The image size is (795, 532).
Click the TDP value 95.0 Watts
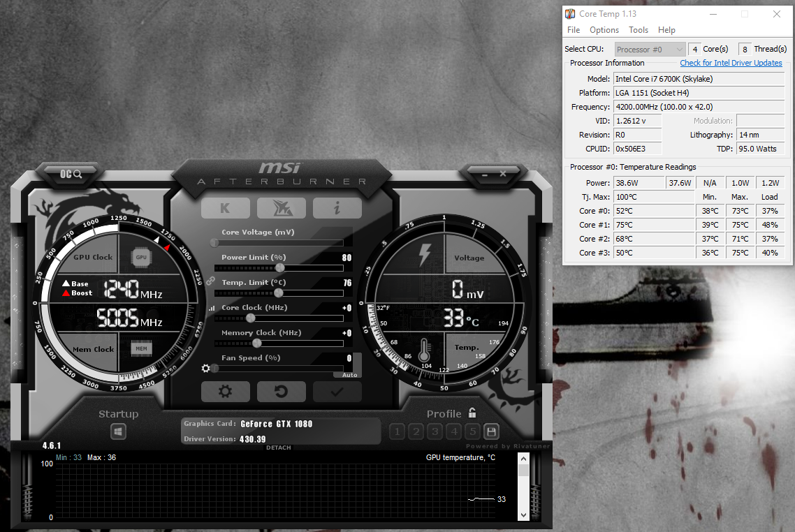point(761,149)
